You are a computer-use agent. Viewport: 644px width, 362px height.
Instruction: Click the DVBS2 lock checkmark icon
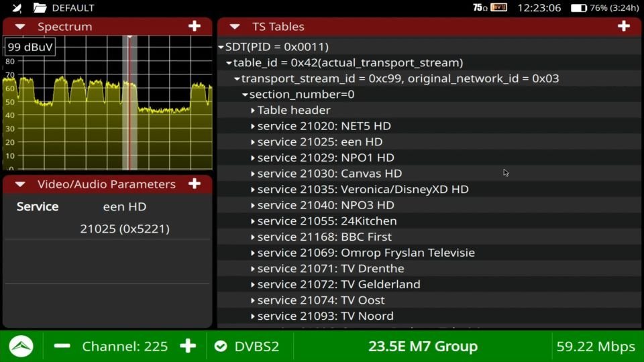coord(220,347)
